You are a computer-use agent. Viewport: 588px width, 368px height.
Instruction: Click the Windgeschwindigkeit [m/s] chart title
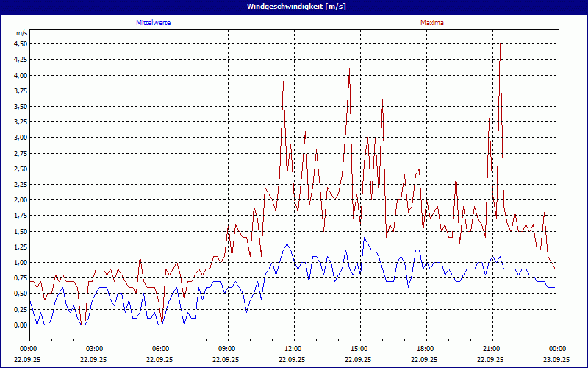tap(294, 6)
